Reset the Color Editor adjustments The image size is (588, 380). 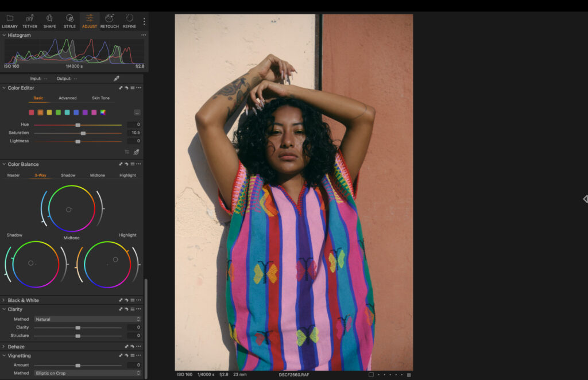click(x=127, y=88)
